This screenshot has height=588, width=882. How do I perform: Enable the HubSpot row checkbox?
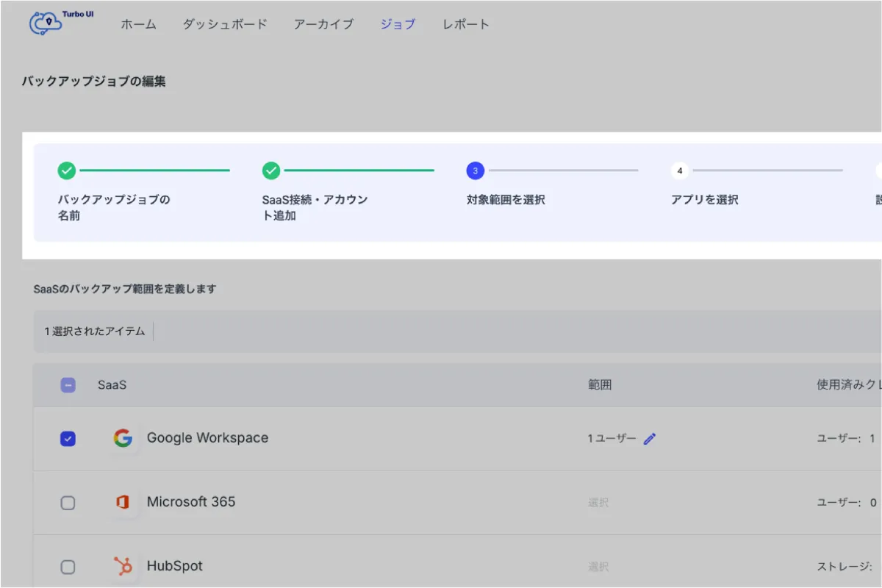[68, 567]
